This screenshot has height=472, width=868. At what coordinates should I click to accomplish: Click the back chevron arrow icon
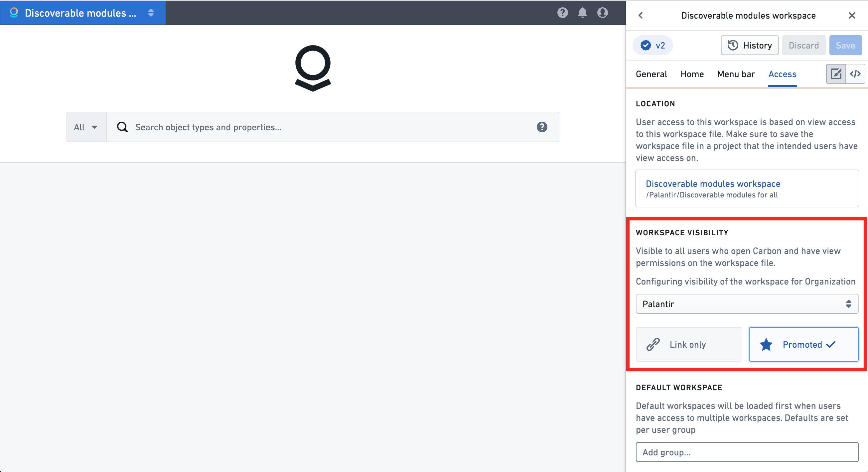(641, 15)
